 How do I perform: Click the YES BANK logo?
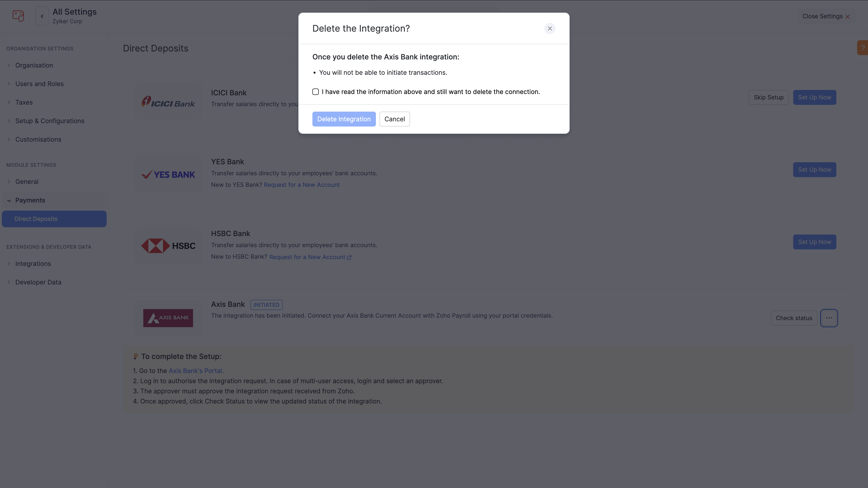168,174
